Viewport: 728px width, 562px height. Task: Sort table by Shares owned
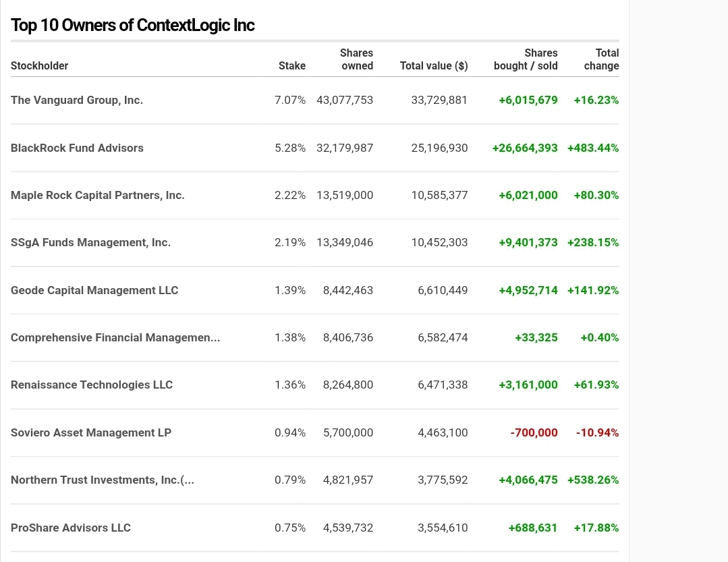(x=356, y=59)
